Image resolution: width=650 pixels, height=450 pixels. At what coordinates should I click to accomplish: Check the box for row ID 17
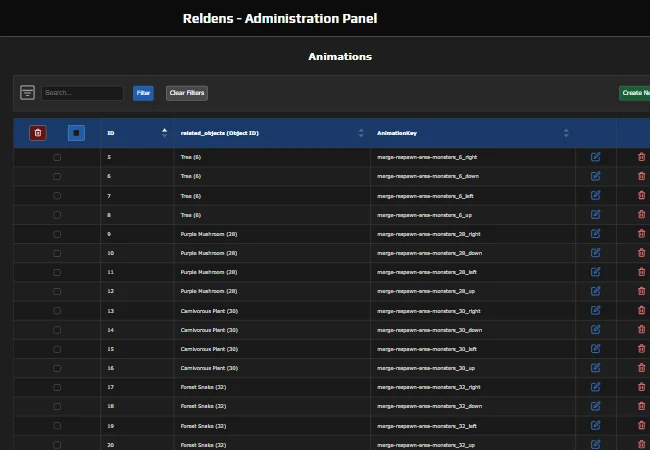pyautogui.click(x=57, y=387)
